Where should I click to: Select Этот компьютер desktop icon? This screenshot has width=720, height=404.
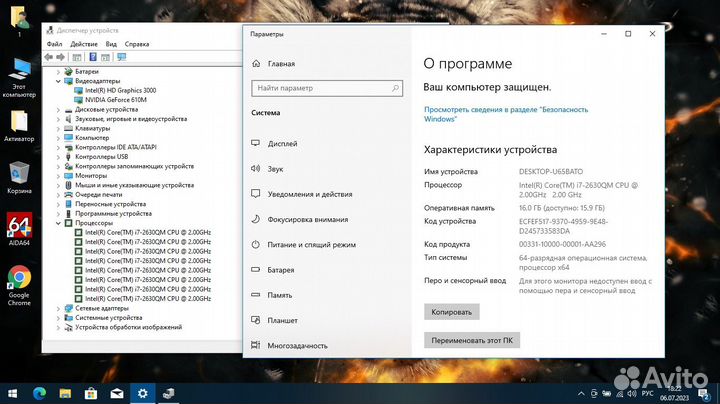[19, 78]
